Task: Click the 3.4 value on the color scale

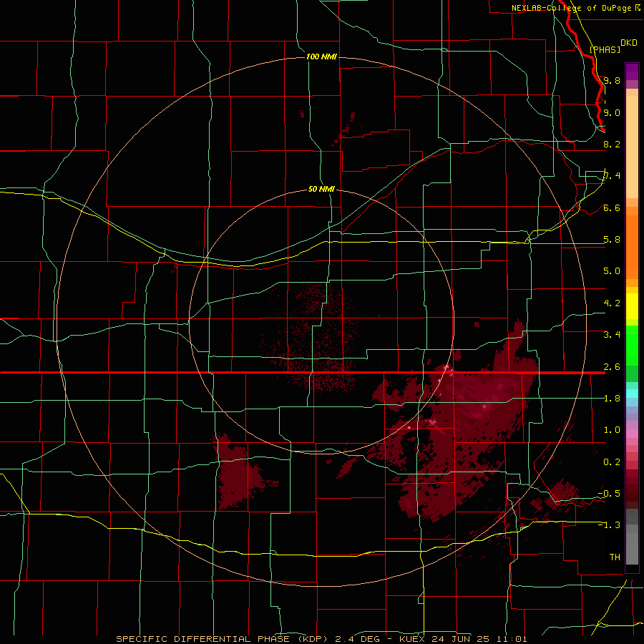Action: (612, 335)
